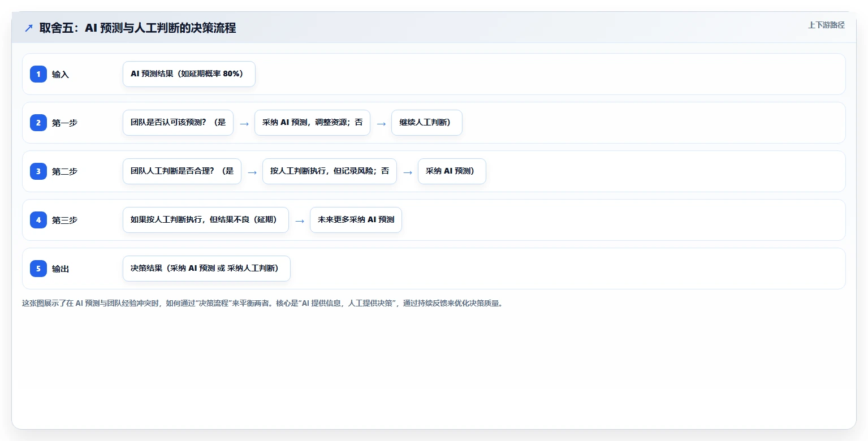Select the 按人工判断执行，但记录风险；否 box
This screenshot has height=441, width=868.
[330, 171]
